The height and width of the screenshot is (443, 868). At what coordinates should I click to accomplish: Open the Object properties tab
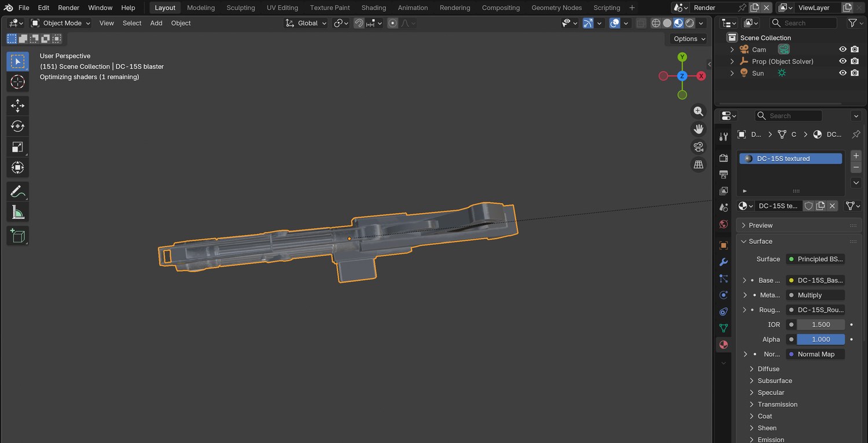(x=723, y=246)
